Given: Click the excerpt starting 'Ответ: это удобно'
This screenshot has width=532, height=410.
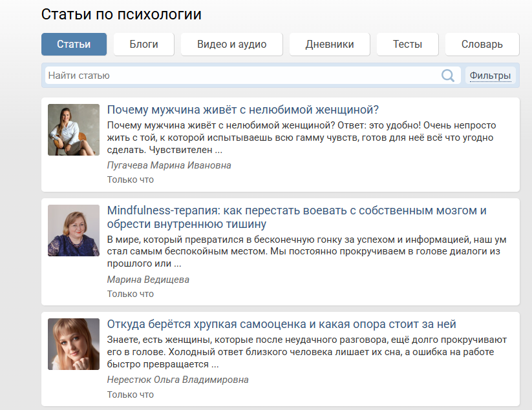Looking at the screenshot, I should (x=301, y=138).
